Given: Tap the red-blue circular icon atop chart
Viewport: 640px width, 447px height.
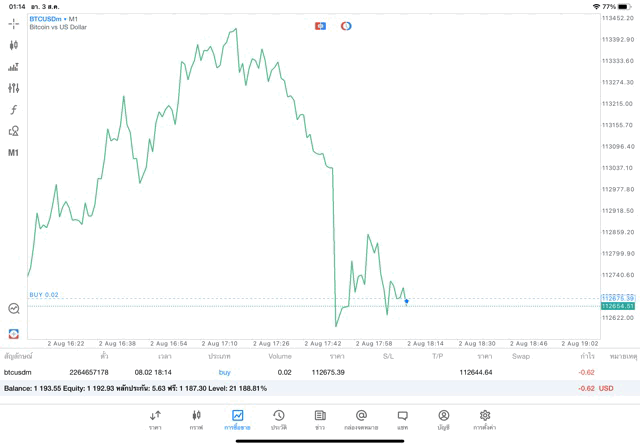Looking at the screenshot, I should (x=346, y=25).
